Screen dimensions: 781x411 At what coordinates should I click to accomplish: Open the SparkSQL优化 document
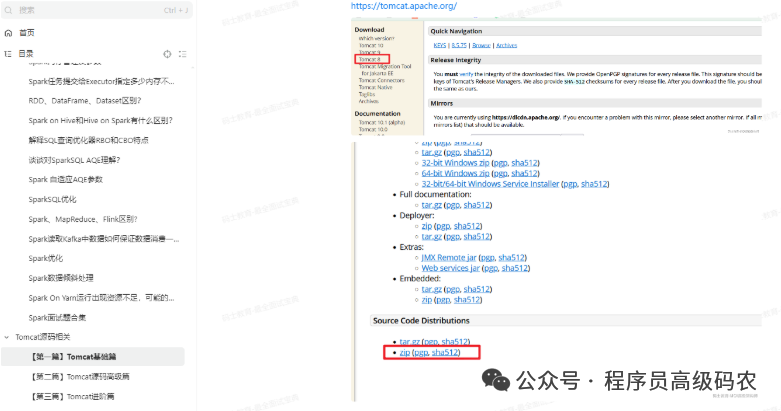coord(52,199)
